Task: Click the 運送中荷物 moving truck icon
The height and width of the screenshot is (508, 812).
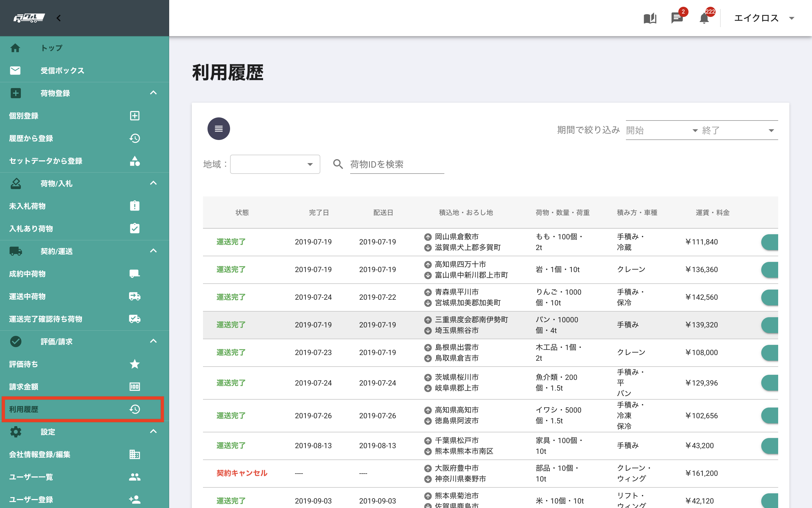Action: point(134,296)
